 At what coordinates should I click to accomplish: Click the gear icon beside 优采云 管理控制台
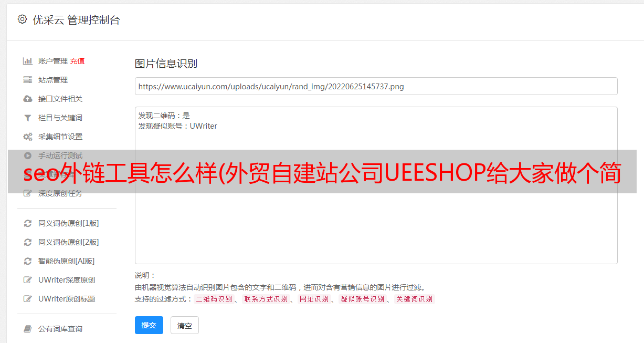22,19
